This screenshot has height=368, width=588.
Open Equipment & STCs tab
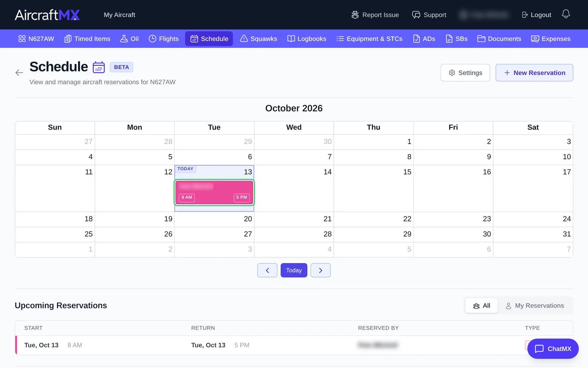point(370,39)
